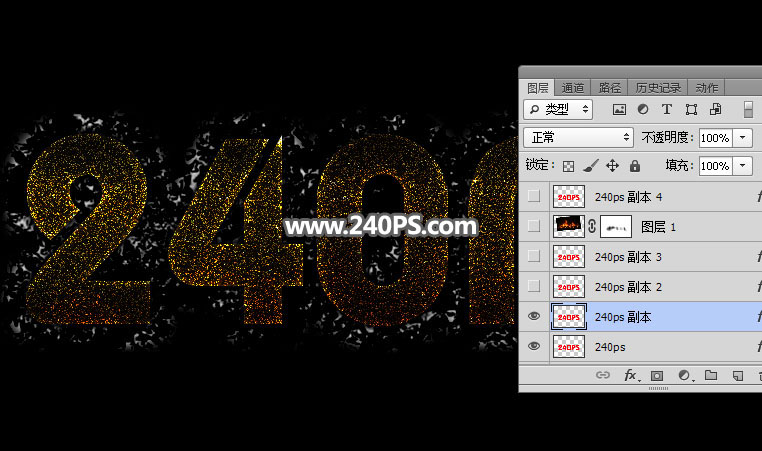The width and height of the screenshot is (762, 451).
Task: Open the 正常 blend mode dropdown
Action: click(x=578, y=138)
